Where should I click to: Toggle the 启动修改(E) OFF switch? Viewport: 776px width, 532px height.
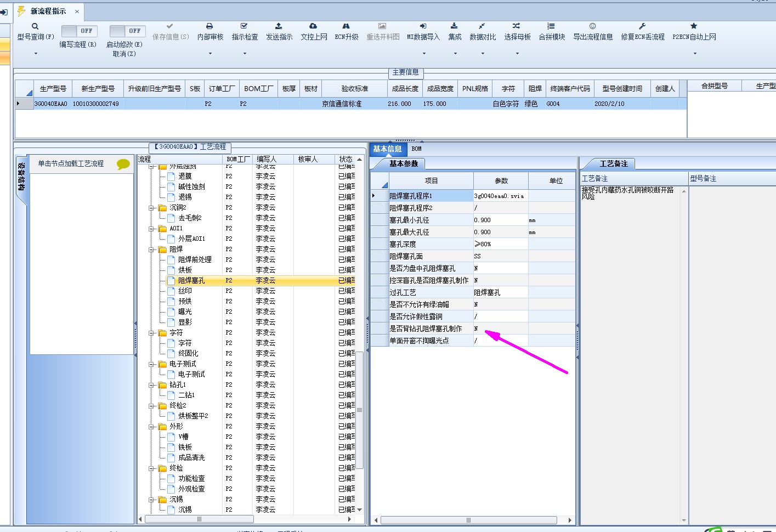[x=127, y=31]
